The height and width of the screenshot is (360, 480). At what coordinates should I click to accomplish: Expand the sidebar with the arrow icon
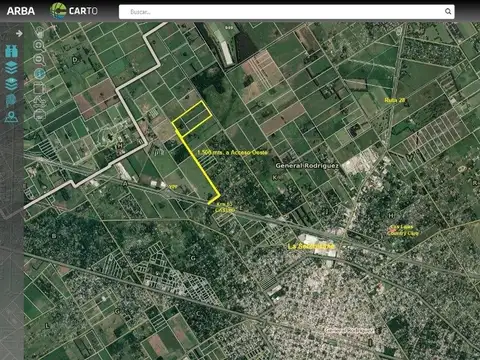19,33
